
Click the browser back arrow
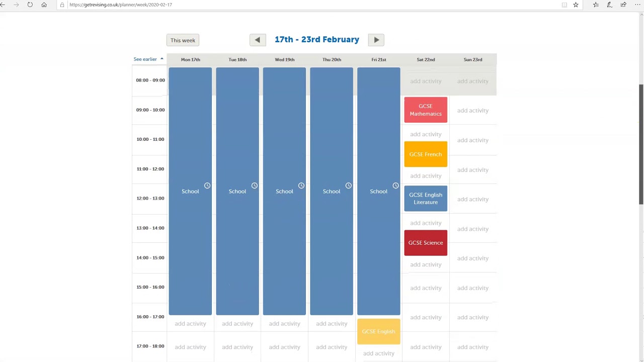(x=3, y=5)
